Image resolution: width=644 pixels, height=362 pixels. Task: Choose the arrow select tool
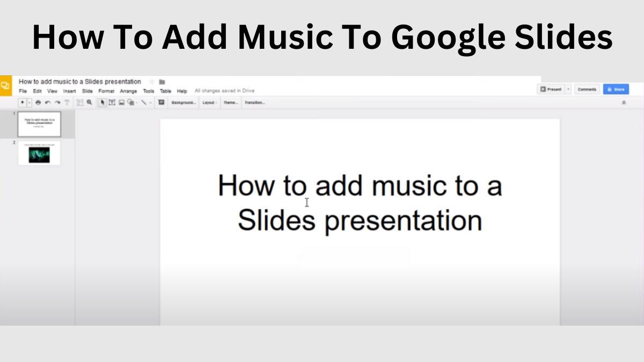[103, 102]
